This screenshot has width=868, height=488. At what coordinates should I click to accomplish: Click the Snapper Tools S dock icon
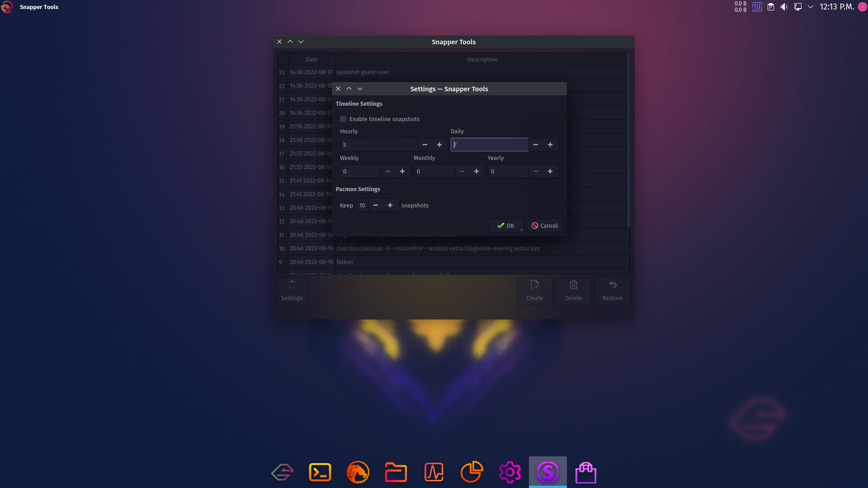coord(548,472)
